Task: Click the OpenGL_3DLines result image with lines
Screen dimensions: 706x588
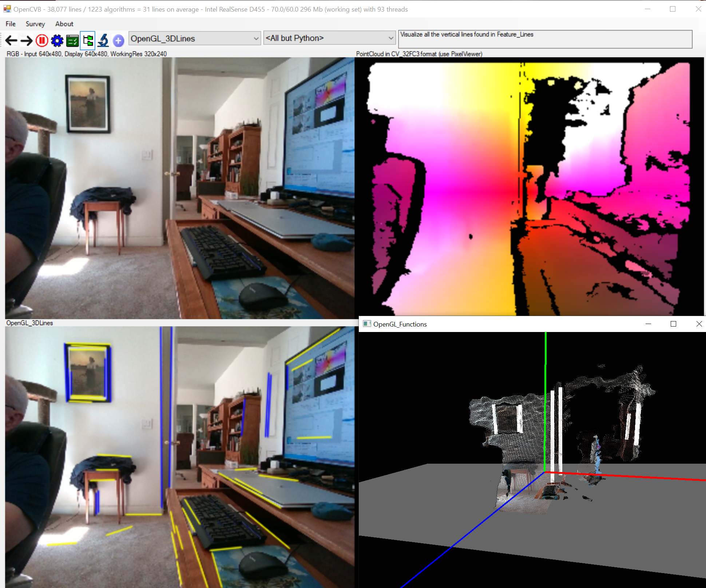Action: coord(179,456)
